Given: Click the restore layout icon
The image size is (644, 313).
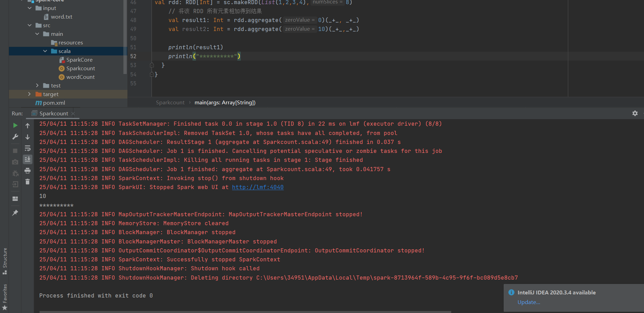Looking at the screenshot, I should tap(15, 199).
